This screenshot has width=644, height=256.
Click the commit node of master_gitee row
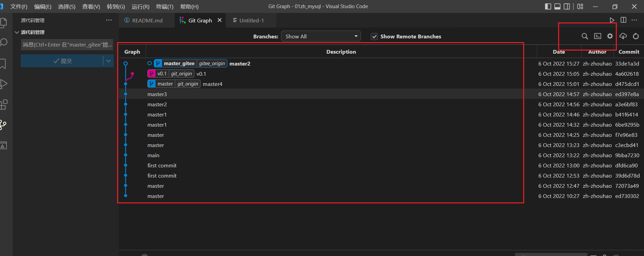pos(126,63)
